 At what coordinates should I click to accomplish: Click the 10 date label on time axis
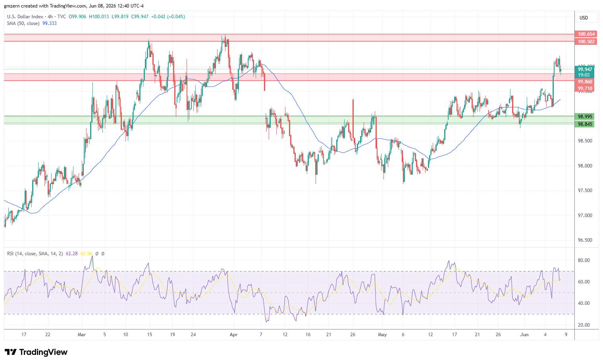pos(125,335)
